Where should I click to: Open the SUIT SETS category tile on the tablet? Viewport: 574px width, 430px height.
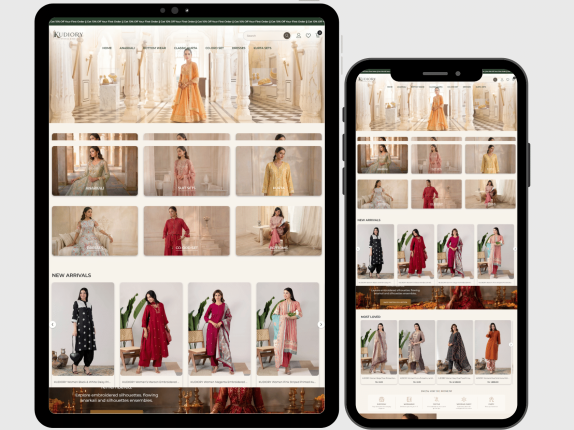click(x=187, y=171)
